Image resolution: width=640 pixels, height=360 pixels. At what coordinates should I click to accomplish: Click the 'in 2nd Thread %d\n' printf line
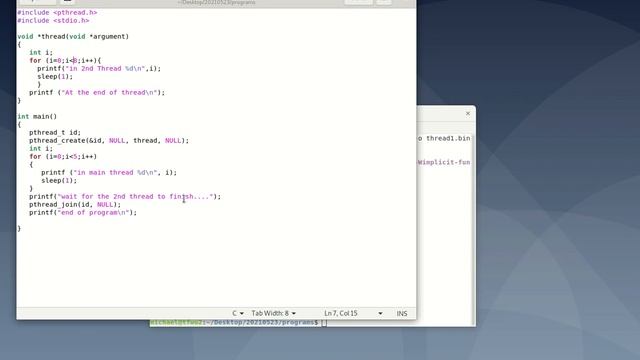(99, 69)
